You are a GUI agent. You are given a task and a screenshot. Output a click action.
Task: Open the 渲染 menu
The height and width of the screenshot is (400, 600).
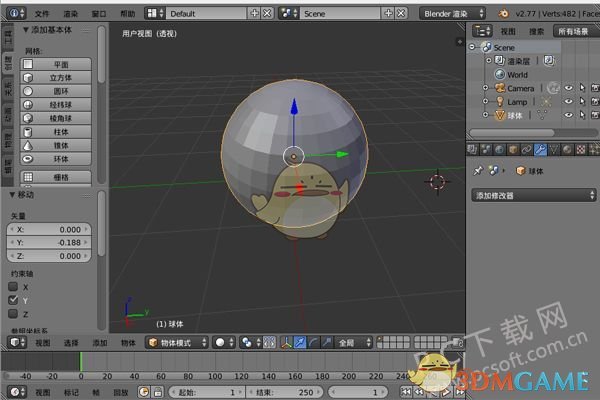pyautogui.click(x=70, y=14)
